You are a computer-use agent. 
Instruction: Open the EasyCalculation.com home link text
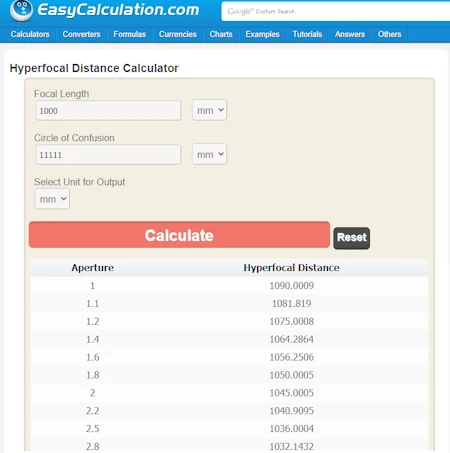118,10
